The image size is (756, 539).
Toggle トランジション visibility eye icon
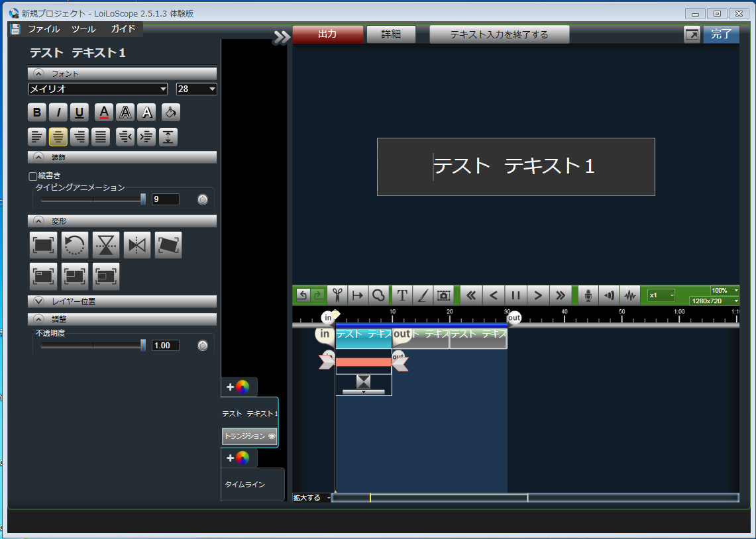click(272, 436)
